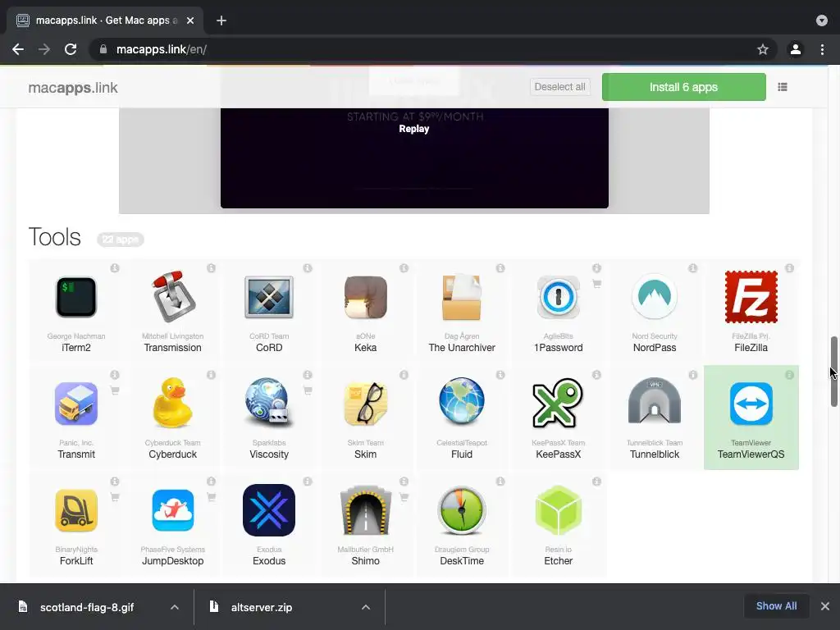The image size is (840, 630).
Task: Switch to the macapps.link tab
Action: pyautogui.click(x=105, y=21)
